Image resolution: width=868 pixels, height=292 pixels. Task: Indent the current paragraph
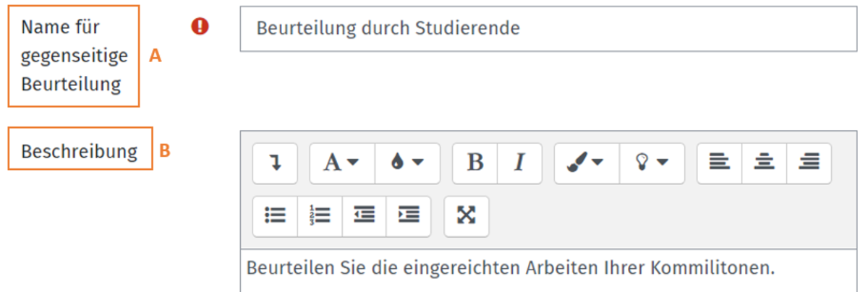coord(408,215)
